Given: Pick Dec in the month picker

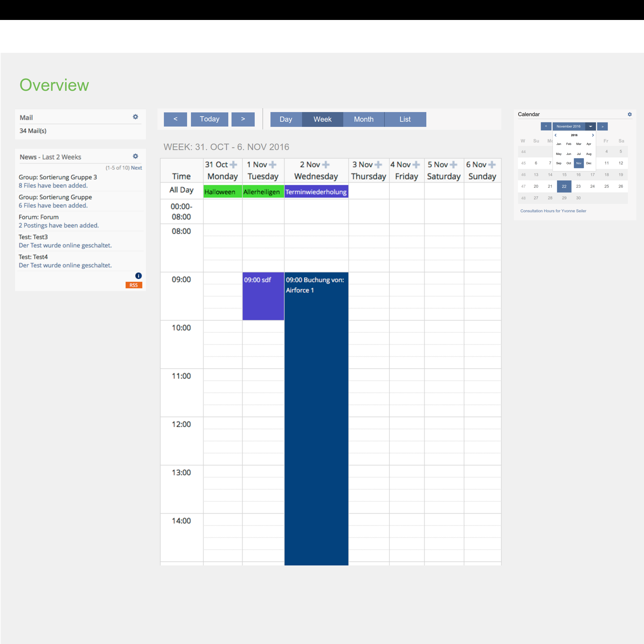Looking at the screenshot, I should click(x=589, y=163).
